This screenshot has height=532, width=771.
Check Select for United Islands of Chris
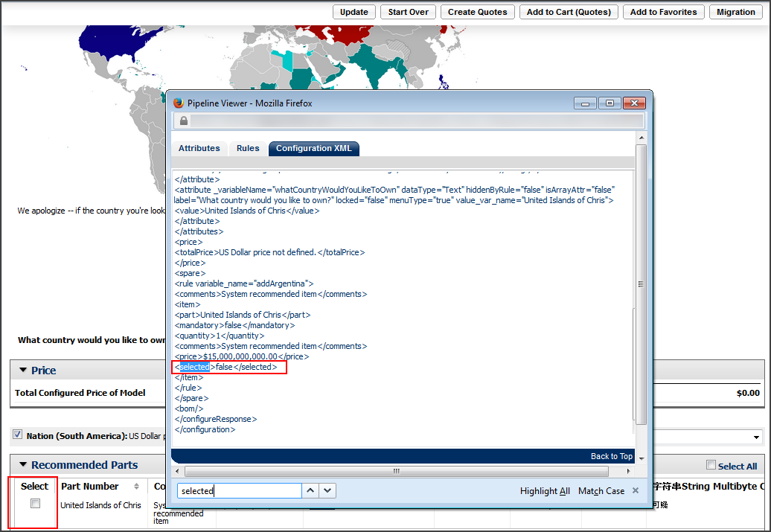pos(33,503)
